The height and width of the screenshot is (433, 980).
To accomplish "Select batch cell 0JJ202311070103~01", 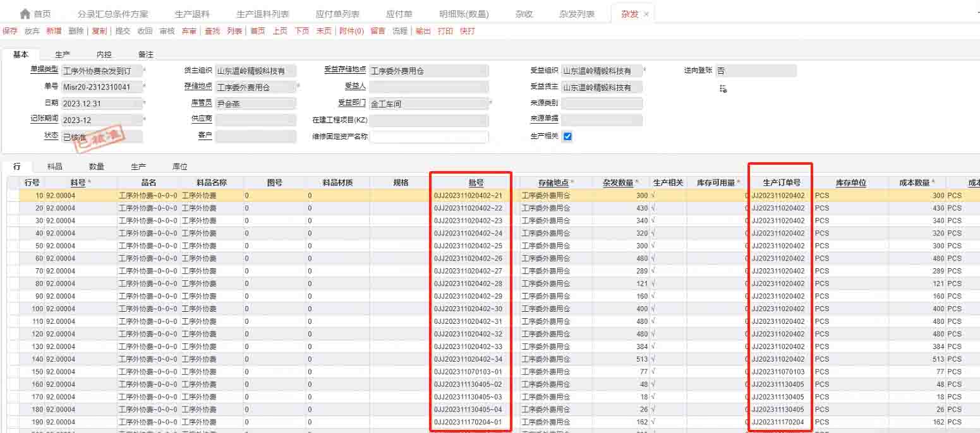I will 468,372.
